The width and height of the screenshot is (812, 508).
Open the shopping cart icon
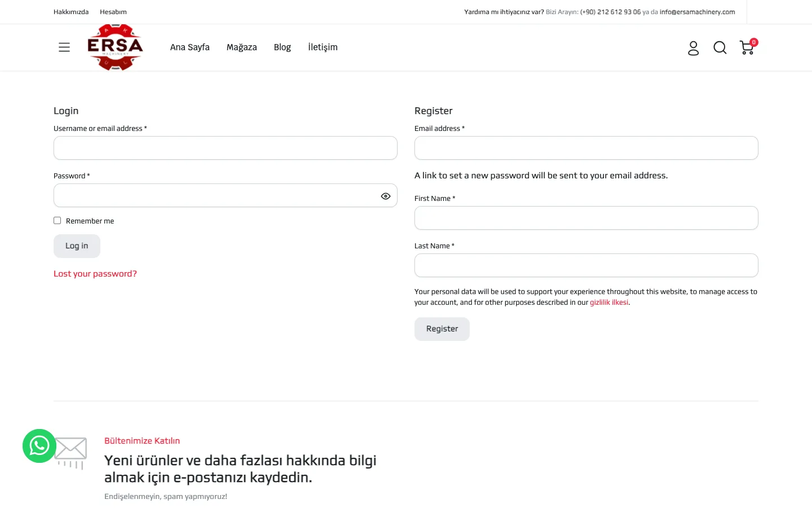point(748,47)
